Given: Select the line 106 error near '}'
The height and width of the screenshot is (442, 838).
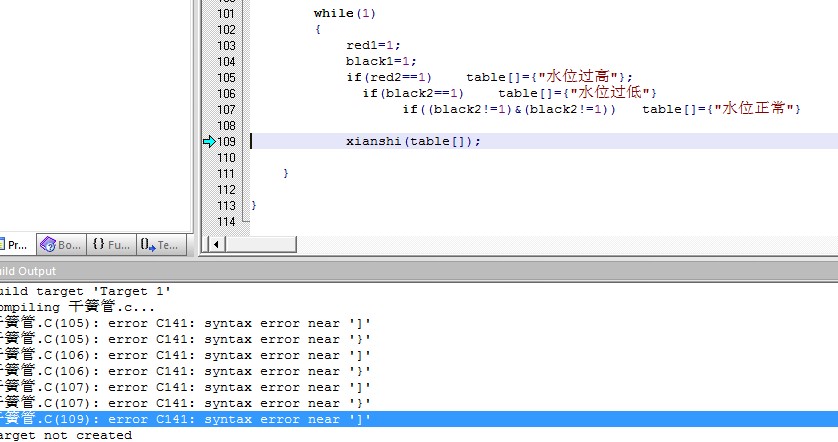Looking at the screenshot, I should coord(184,371).
